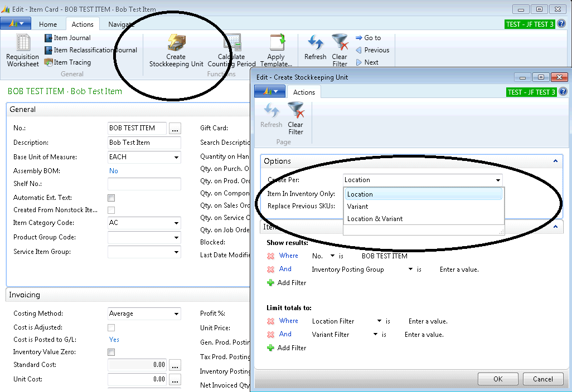The width and height of the screenshot is (572, 392).
Task: Open Item Category Code dropdown
Action: pyautogui.click(x=176, y=223)
